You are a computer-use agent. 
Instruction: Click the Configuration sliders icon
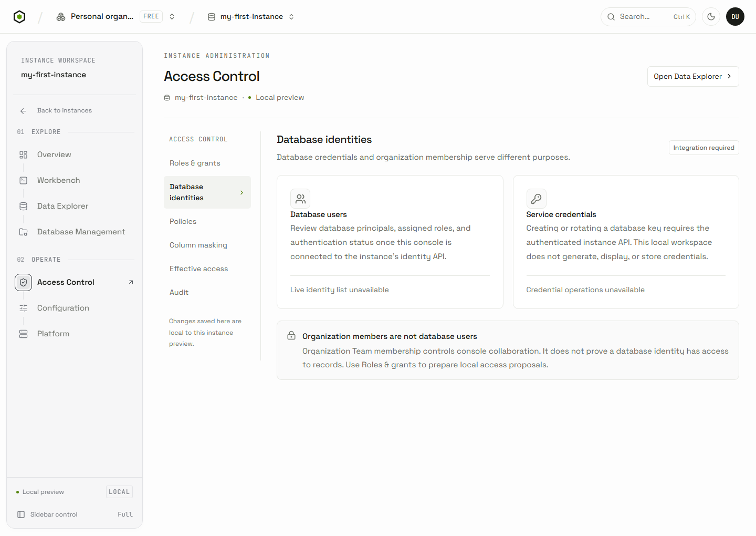click(23, 308)
